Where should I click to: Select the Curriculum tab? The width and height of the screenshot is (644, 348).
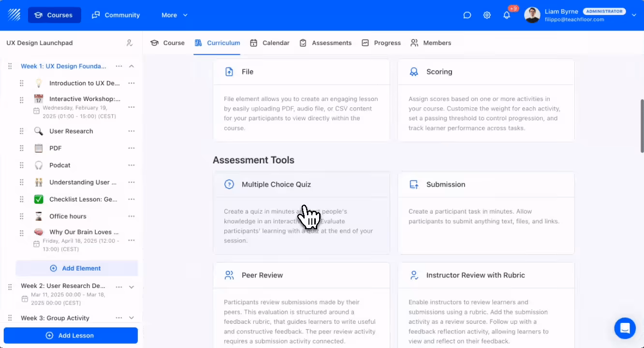217,43
